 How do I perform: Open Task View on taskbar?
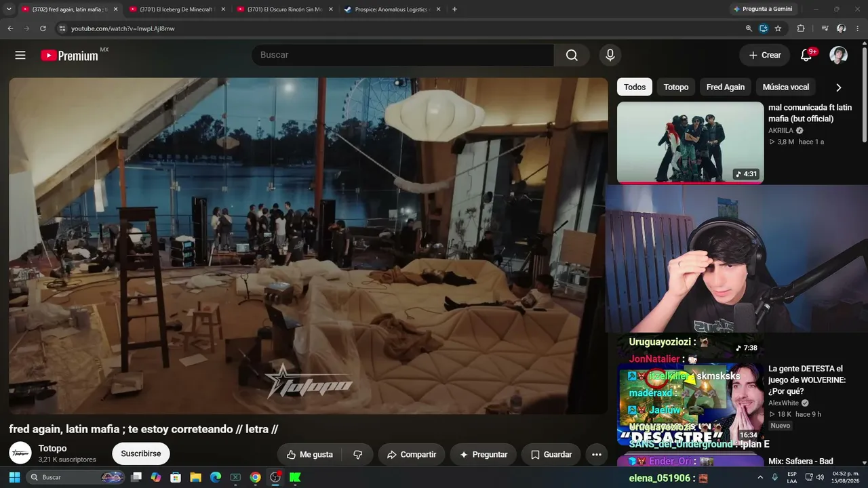[136, 477]
